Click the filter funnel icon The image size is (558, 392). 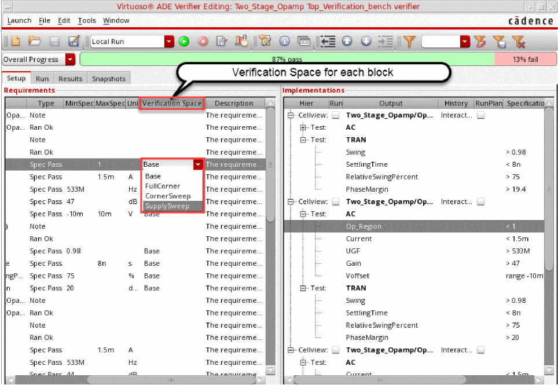(409, 41)
